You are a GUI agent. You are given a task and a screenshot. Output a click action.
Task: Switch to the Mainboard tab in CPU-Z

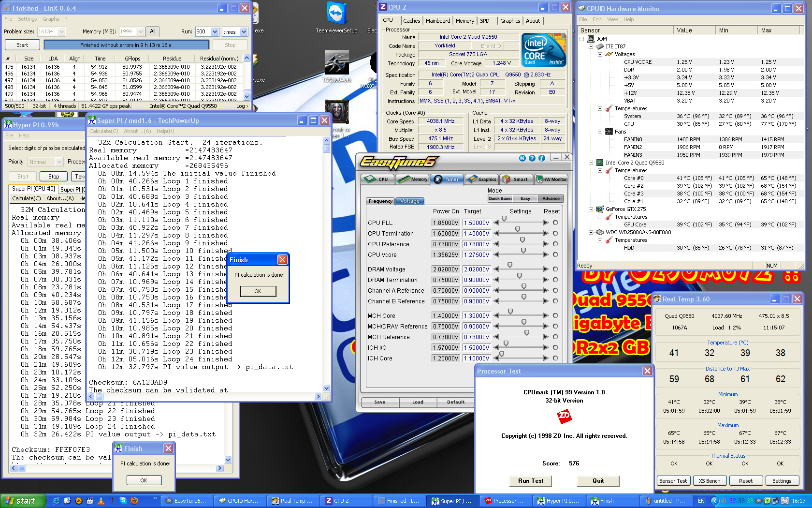pyautogui.click(x=438, y=21)
